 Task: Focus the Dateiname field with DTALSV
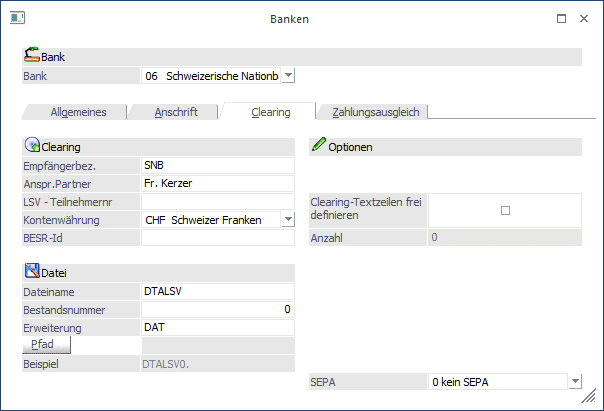tap(217, 292)
